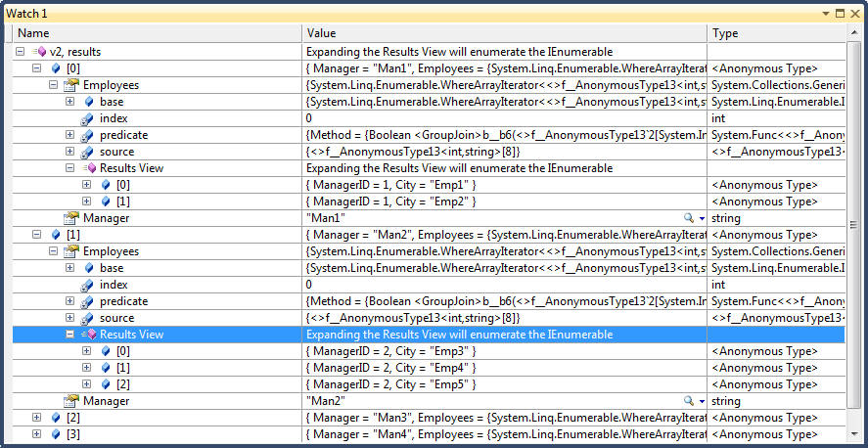The width and height of the screenshot is (868, 448).
Task: Open the visualizer dropdown arrow for "Man2"
Action: click(x=702, y=401)
